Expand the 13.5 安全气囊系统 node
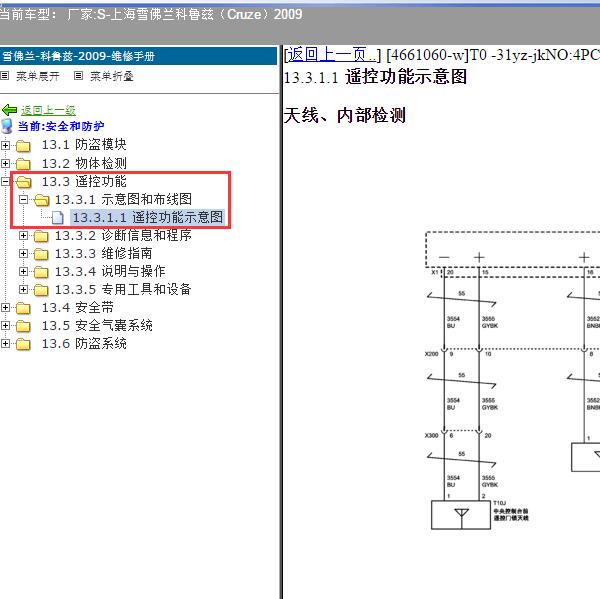 [5, 325]
